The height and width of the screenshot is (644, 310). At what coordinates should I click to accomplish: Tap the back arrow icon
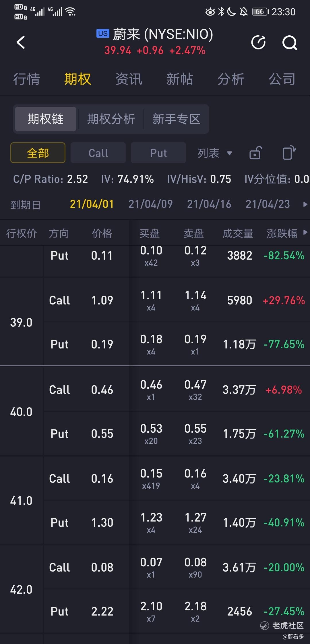(x=21, y=43)
